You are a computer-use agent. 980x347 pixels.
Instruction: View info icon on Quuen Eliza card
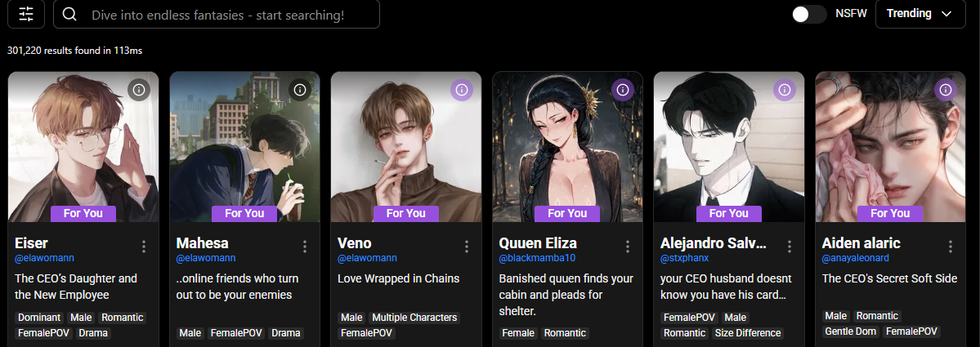click(x=623, y=90)
